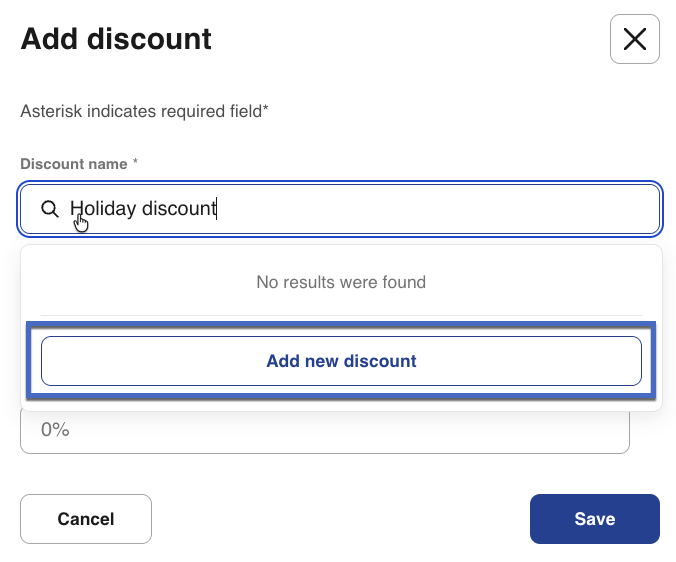Click the magnifying glass search icon

49,209
